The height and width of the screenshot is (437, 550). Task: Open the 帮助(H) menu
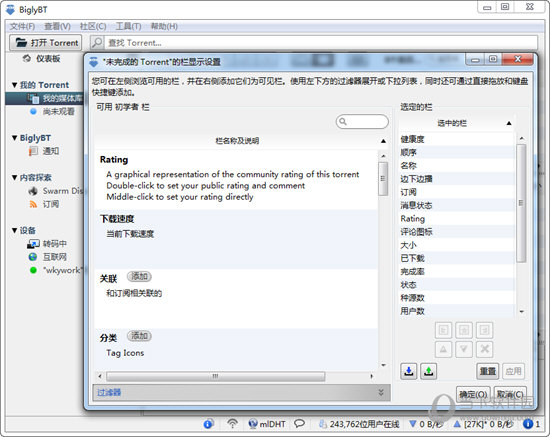[x=164, y=26]
